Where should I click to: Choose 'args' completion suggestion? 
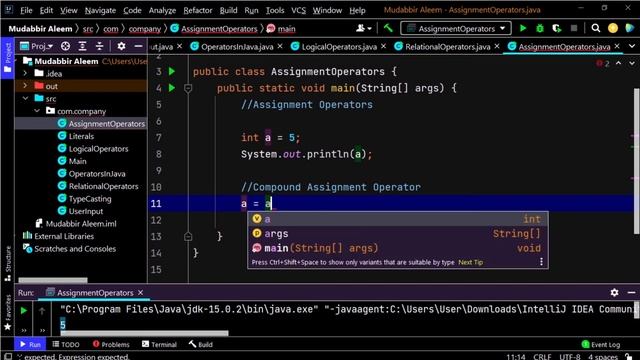coord(398,233)
